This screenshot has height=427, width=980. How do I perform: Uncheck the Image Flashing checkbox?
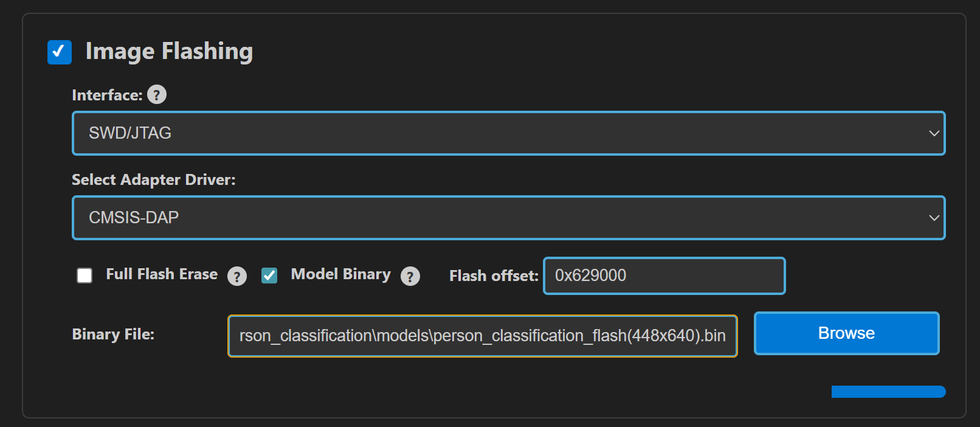(60, 52)
